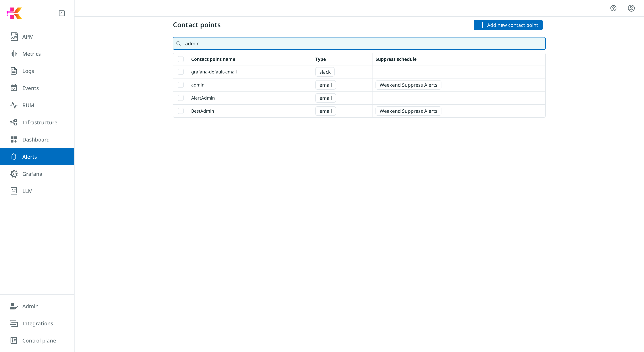Open the APM section

28,37
